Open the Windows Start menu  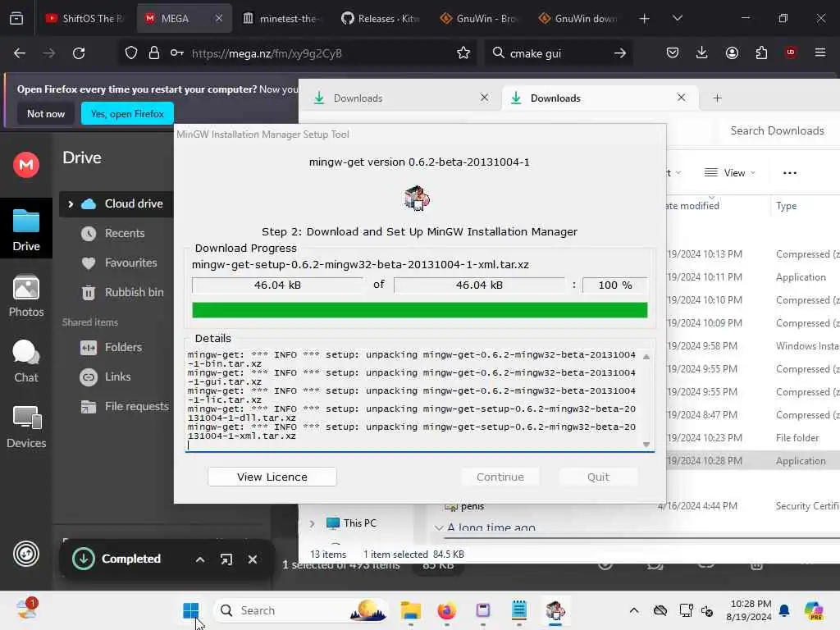(x=190, y=610)
